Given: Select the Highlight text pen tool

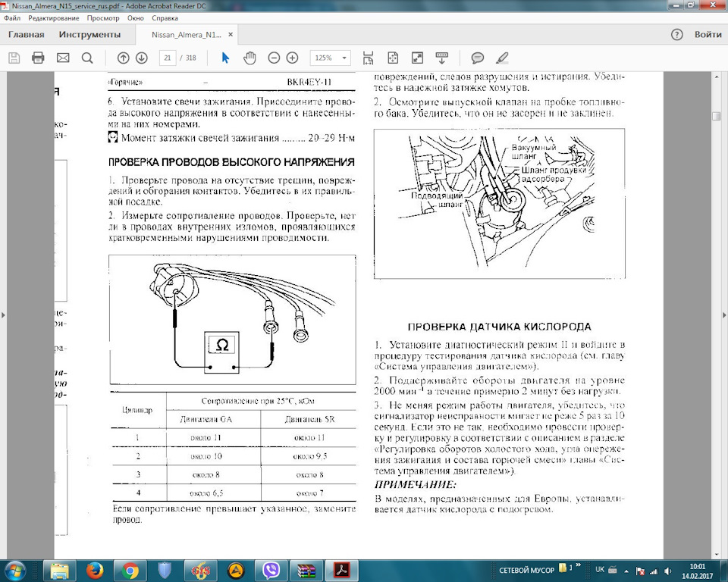Looking at the screenshot, I should 502,58.
